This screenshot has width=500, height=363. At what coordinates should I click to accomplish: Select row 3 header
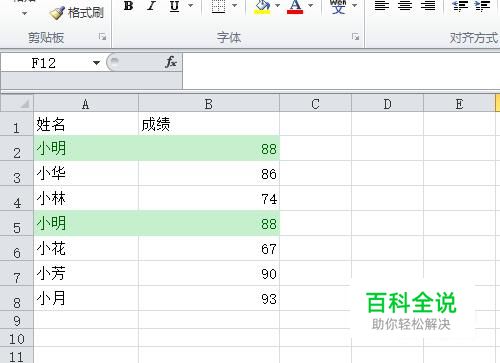[x=17, y=173]
